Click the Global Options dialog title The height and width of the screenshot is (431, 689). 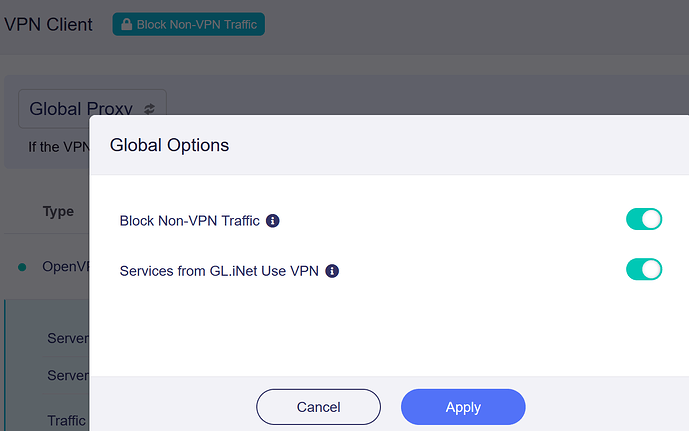[169, 145]
